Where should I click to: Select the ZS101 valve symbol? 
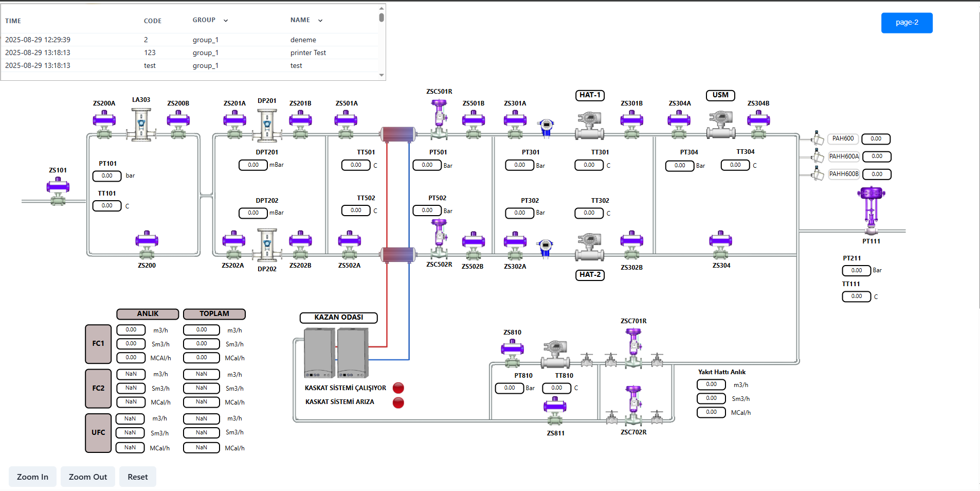pos(58,186)
